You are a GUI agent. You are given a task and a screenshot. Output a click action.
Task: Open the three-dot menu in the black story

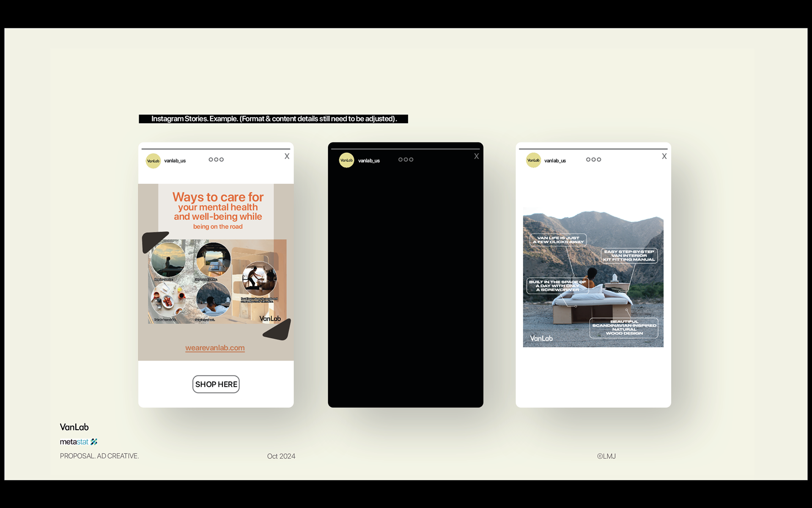[x=406, y=160]
